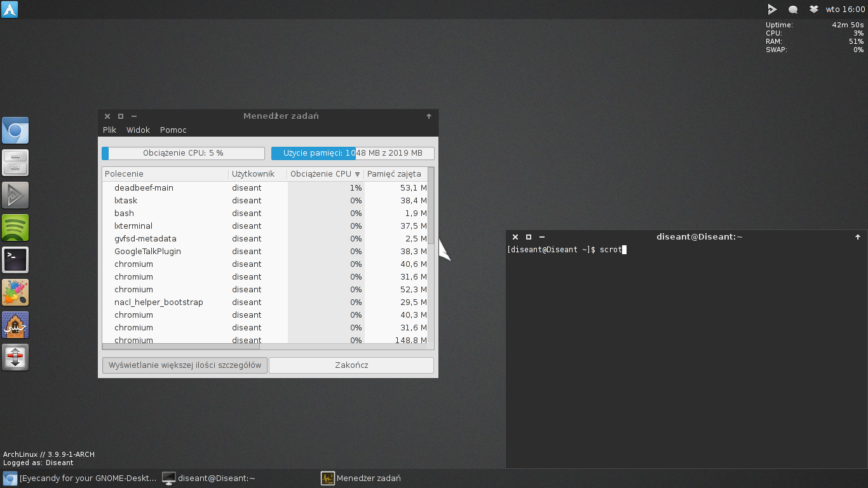Open the Widok menu in Menedżer zadań

tap(138, 130)
